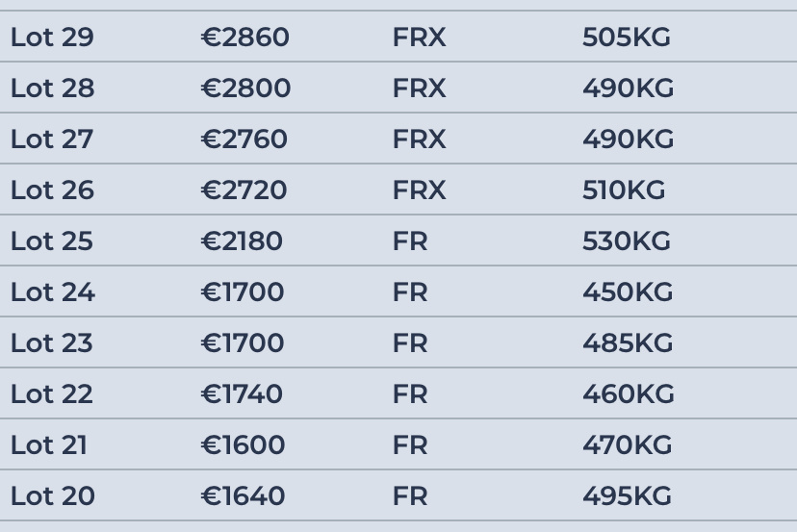Select the Lot 26 row label
Image resolution: width=797 pixels, height=532 pixels.
click(52, 190)
